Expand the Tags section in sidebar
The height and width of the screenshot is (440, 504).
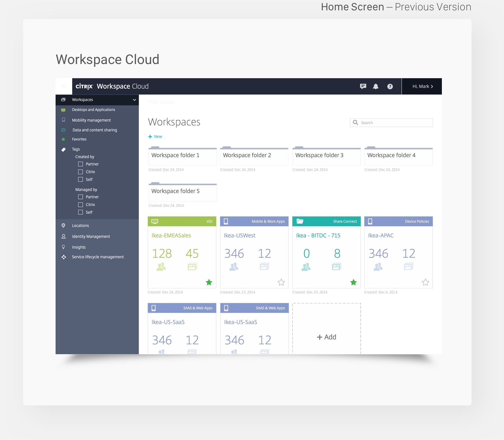[76, 149]
